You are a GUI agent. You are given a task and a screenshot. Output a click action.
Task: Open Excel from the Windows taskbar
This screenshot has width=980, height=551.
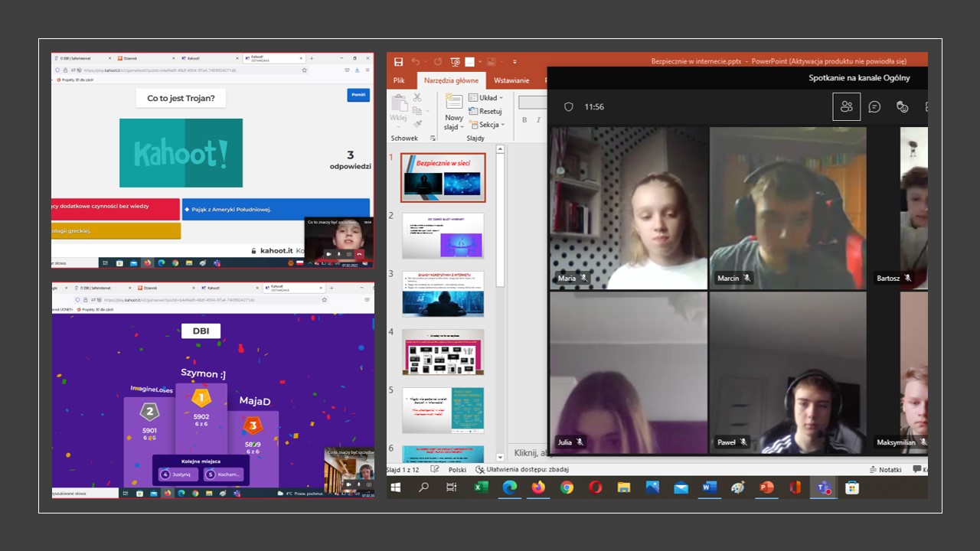482,487
